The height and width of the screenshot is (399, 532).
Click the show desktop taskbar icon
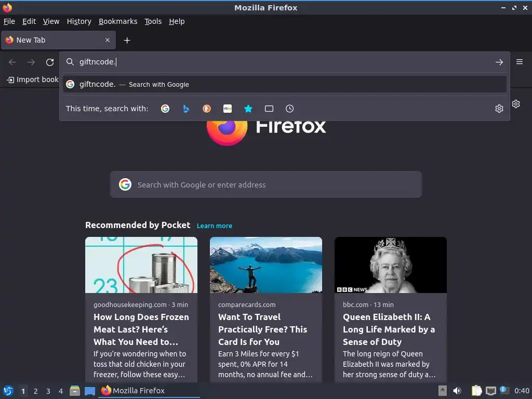click(x=90, y=391)
